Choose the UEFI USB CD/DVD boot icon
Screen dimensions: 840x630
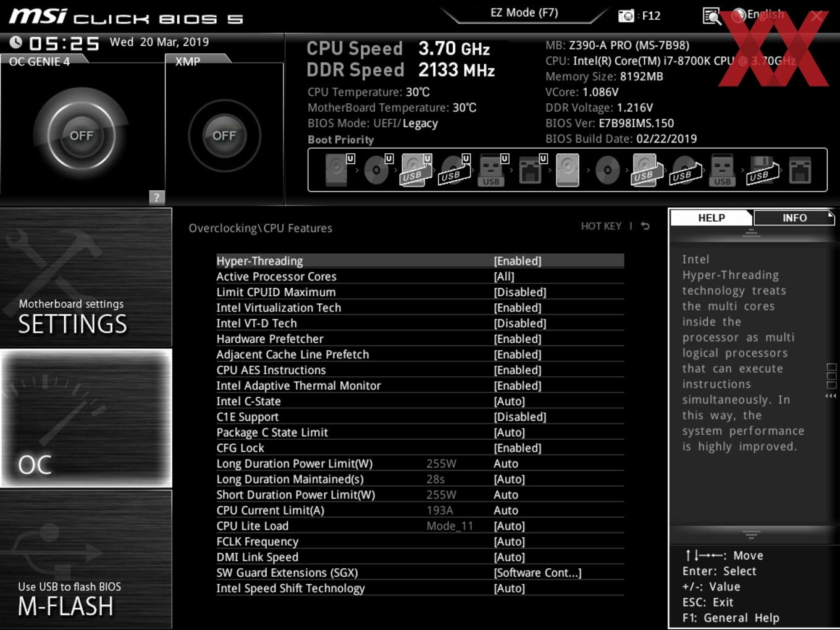pyautogui.click(x=455, y=170)
